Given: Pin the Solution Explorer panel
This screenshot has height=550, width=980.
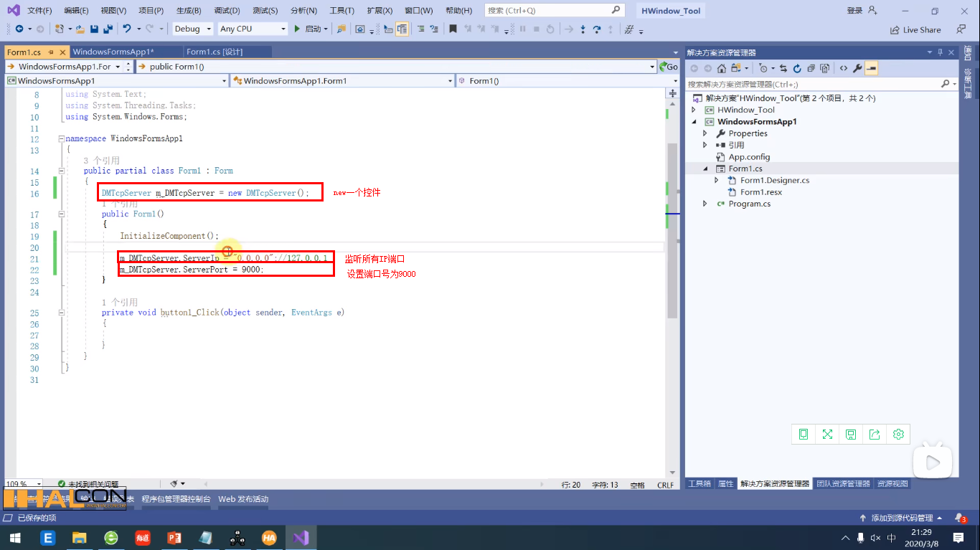Looking at the screenshot, I should click(x=941, y=52).
